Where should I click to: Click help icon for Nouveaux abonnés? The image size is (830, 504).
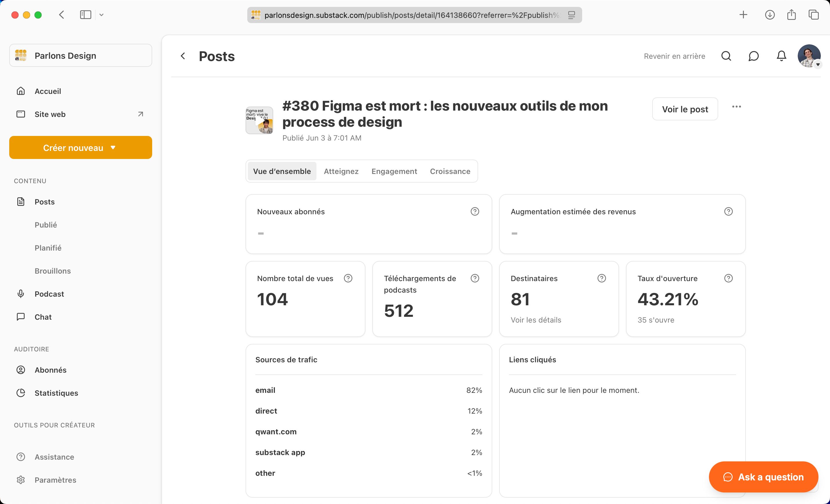click(475, 211)
